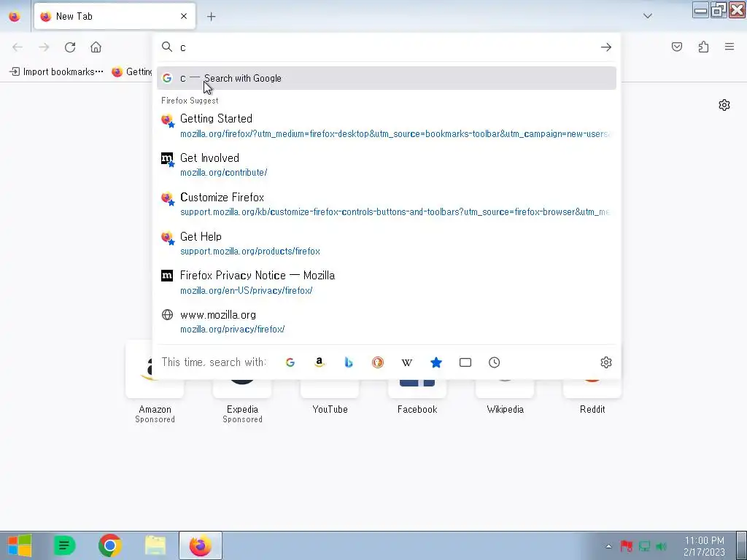Select the Get Involved suggestion
747x560 pixels.
(387, 165)
